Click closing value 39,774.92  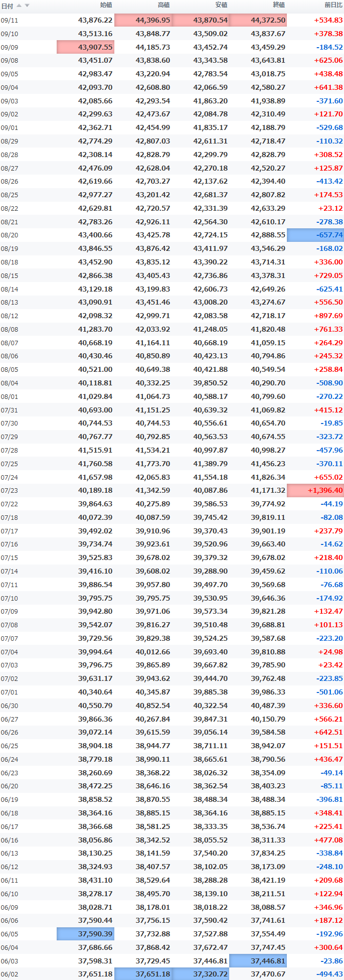(x=268, y=504)
